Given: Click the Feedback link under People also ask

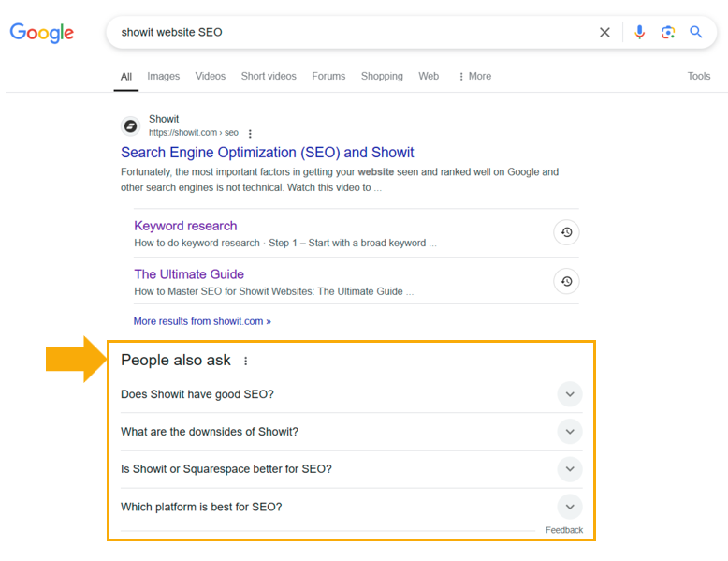Looking at the screenshot, I should (564, 530).
